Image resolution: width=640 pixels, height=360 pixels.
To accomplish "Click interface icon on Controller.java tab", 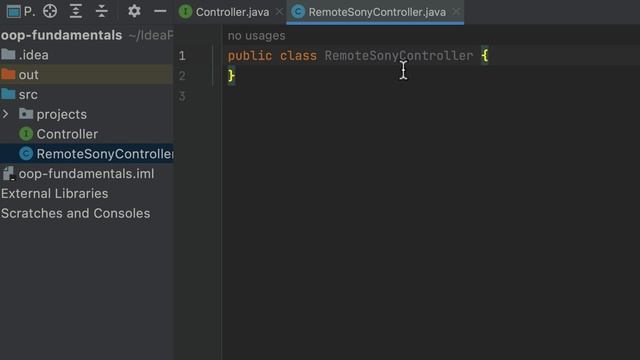I will point(185,11).
